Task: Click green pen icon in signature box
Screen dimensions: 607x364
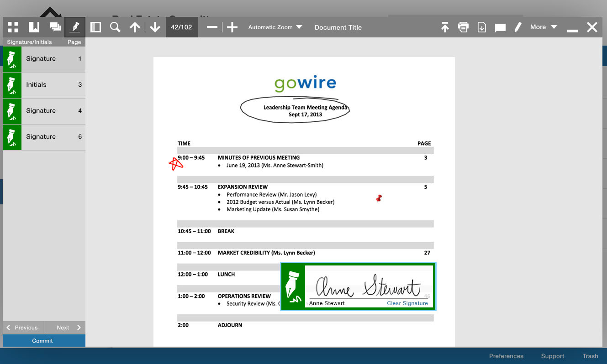Action: click(x=293, y=286)
